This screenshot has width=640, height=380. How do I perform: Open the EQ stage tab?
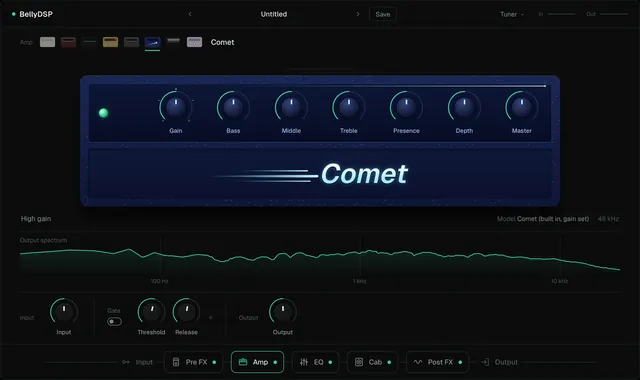315,362
